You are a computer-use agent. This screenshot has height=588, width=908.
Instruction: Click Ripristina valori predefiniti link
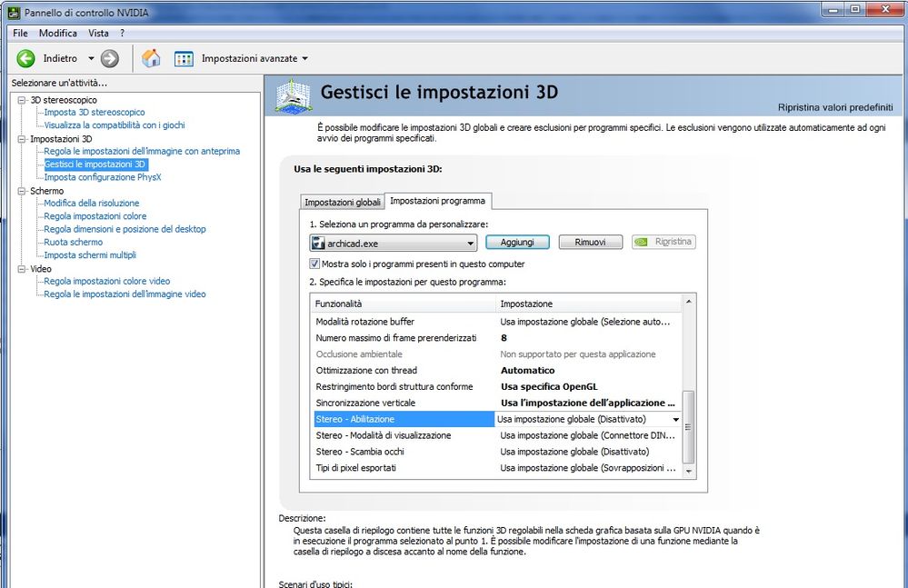tap(835, 107)
